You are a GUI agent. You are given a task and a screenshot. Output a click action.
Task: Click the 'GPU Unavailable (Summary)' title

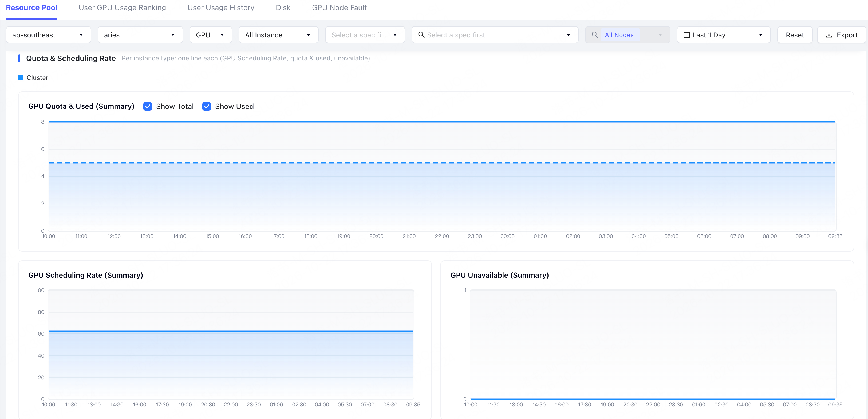499,275
